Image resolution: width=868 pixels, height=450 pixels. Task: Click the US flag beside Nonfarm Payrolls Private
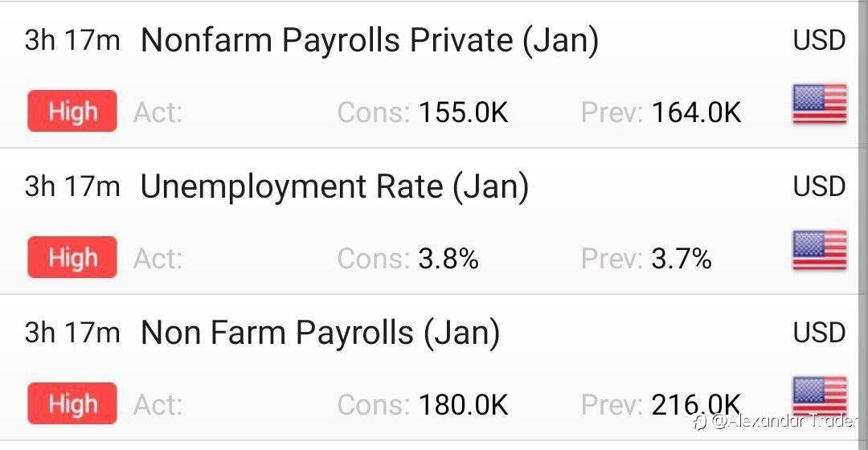click(x=819, y=104)
